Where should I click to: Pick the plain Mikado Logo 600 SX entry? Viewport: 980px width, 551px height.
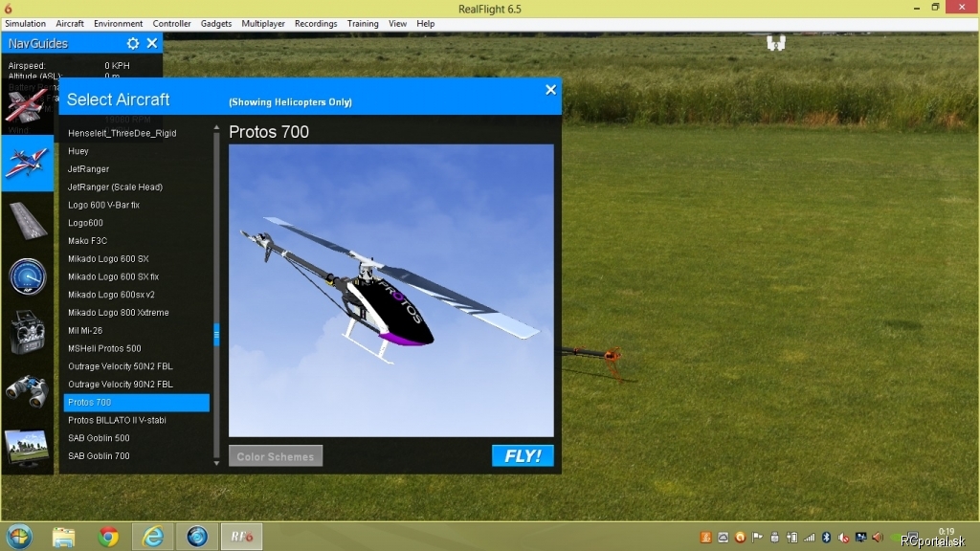click(x=136, y=258)
